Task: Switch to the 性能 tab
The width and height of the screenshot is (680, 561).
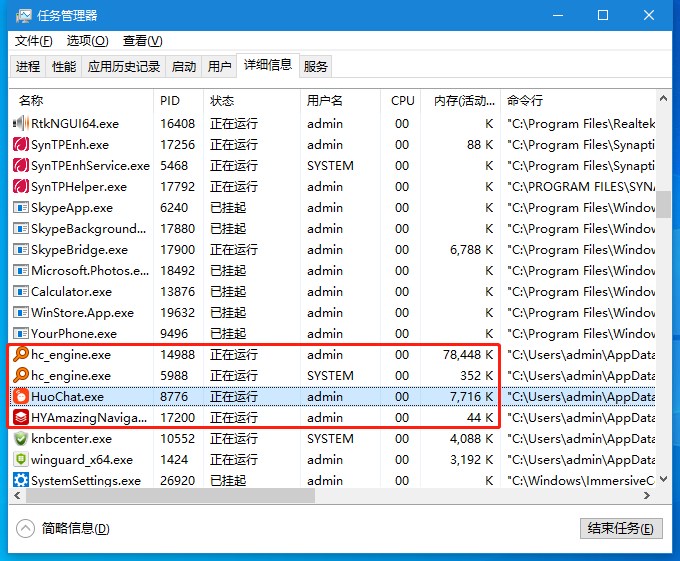Action: pos(64,67)
